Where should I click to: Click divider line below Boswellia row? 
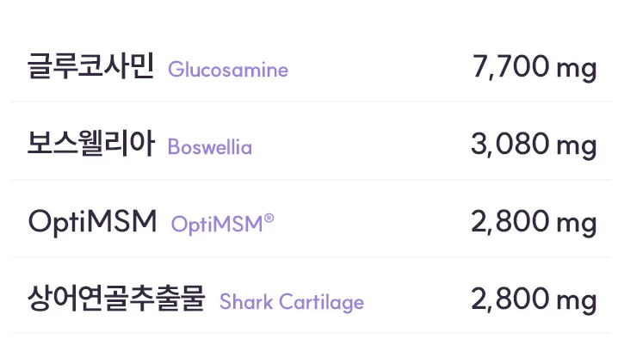(x=312, y=180)
